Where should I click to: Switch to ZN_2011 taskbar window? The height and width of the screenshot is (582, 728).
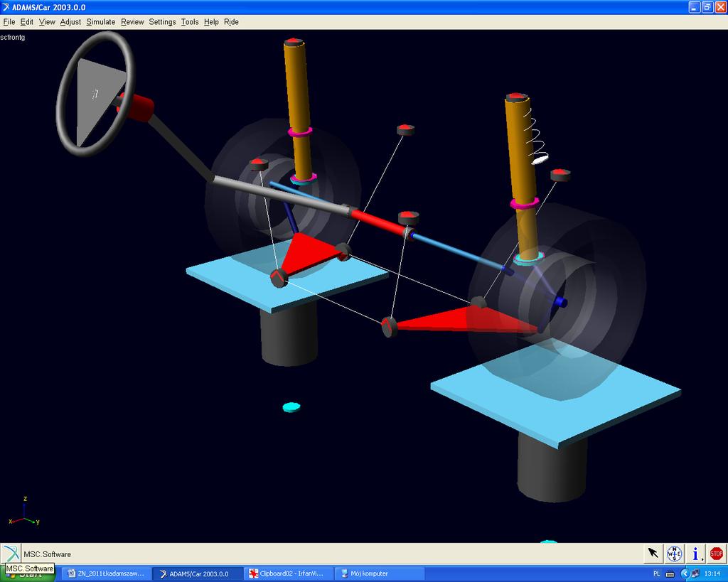point(107,573)
